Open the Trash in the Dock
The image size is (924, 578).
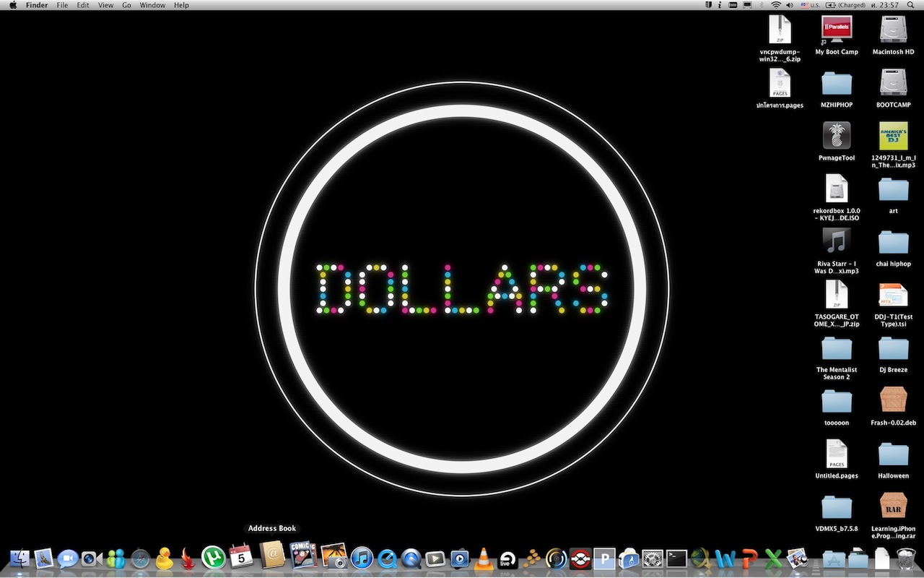(905, 558)
